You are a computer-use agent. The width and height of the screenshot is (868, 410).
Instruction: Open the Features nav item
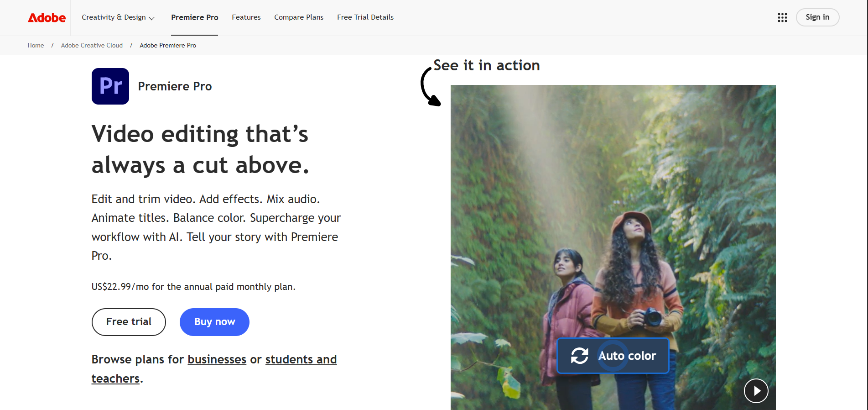tap(246, 17)
